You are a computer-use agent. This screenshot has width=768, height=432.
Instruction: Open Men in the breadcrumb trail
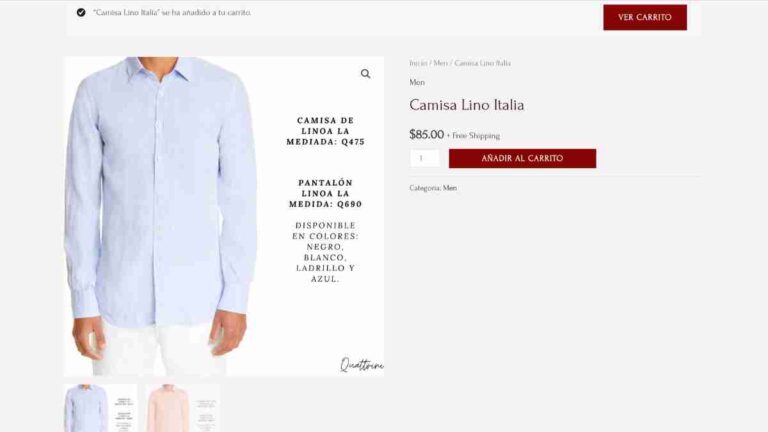(440, 63)
